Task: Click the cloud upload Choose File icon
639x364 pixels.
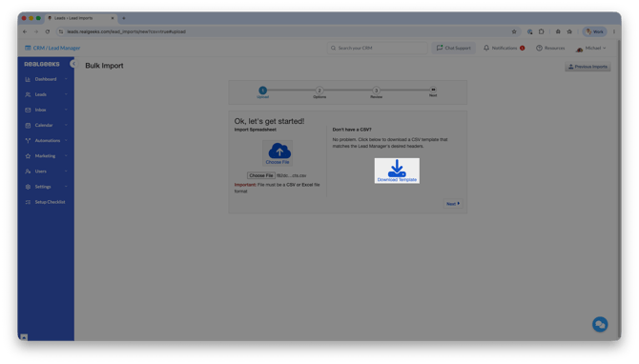Action: 279,151
